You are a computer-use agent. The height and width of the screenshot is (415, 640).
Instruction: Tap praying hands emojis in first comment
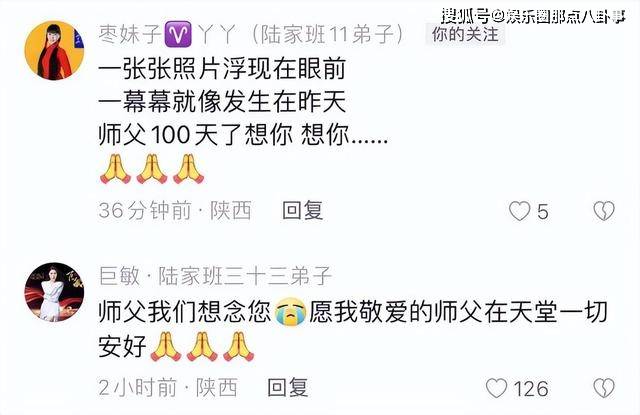152,169
